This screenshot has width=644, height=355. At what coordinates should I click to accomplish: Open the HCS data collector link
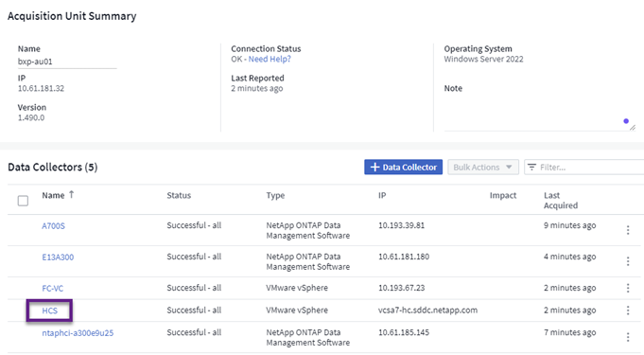pyautogui.click(x=50, y=311)
